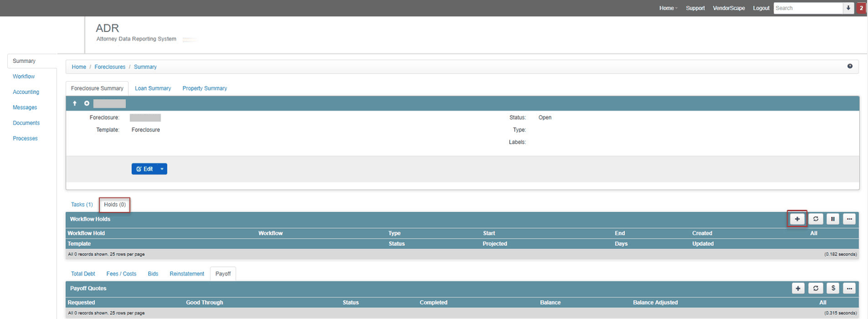Open more options for Payoff Quotes
868x319 pixels.
tap(849, 288)
